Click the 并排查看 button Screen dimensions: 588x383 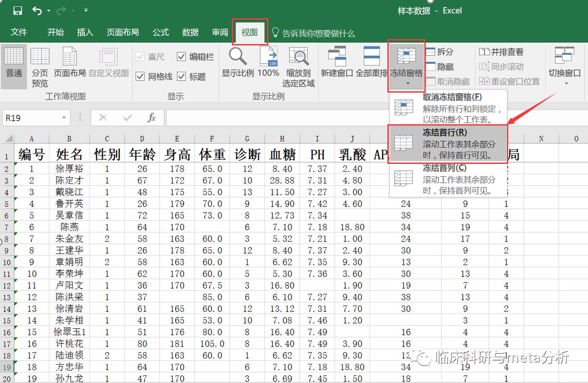point(502,52)
